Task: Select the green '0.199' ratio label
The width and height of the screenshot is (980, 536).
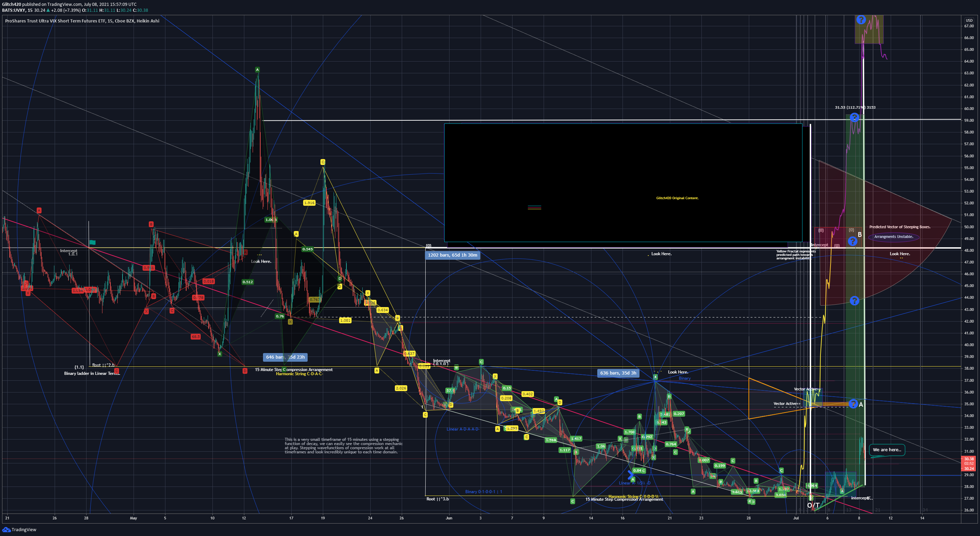Action: click(x=720, y=466)
